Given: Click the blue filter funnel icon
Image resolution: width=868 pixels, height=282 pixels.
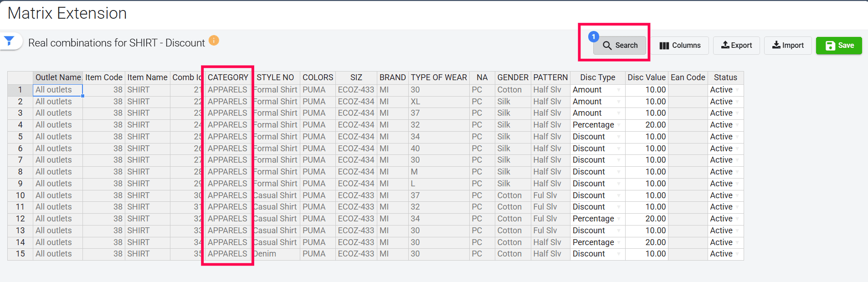Looking at the screenshot, I should coord(9,41).
